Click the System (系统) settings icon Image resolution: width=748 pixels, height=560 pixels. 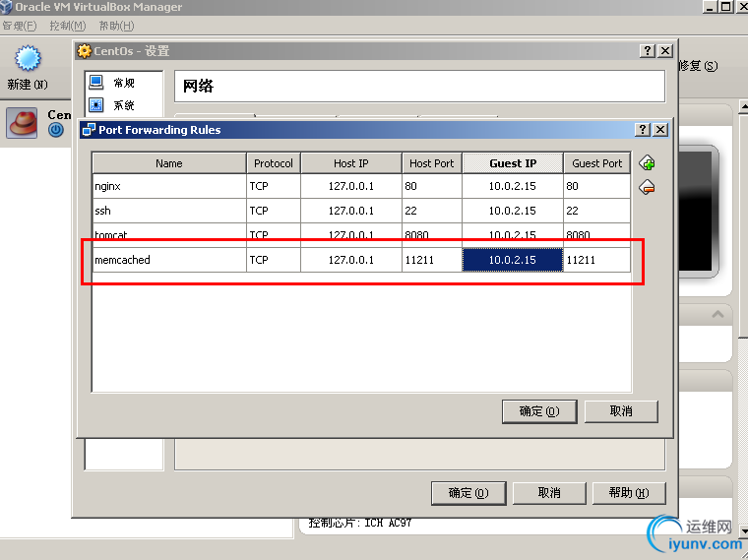point(95,105)
